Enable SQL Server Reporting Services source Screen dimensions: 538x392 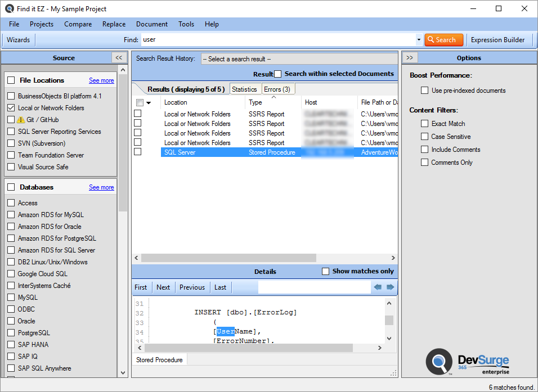11,132
